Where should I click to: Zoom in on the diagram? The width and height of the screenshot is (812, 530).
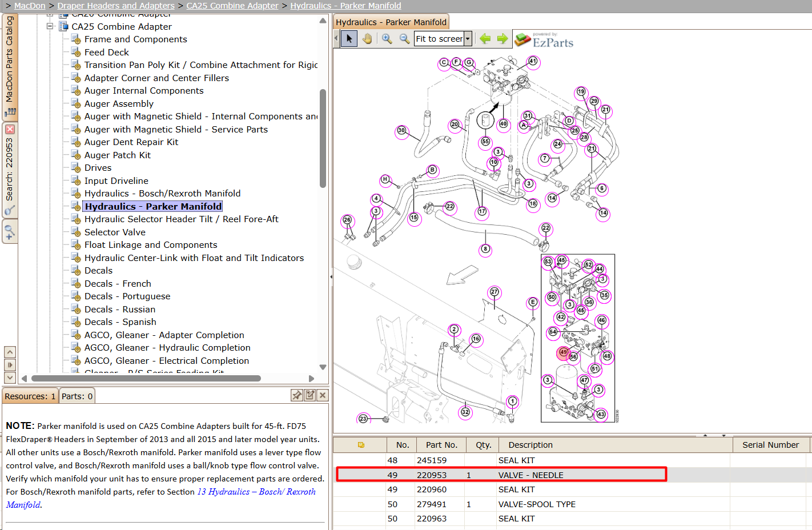tap(387, 39)
